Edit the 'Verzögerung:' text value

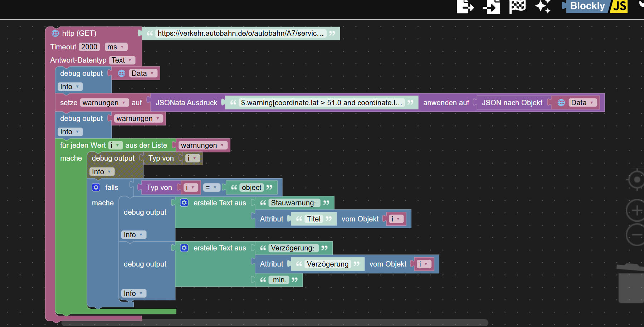pos(293,248)
